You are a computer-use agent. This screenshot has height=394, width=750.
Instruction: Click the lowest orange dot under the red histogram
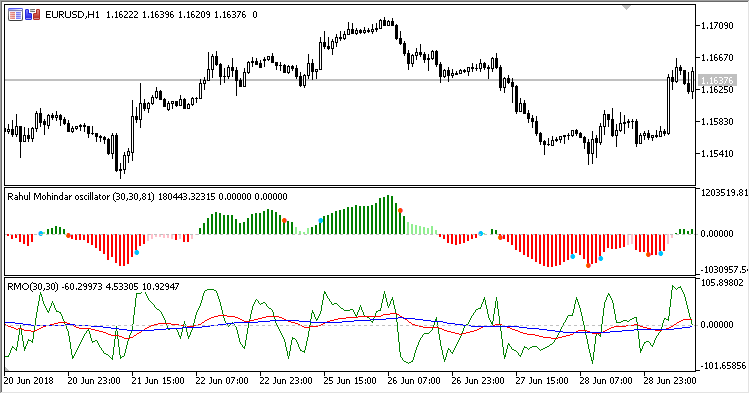coord(588,265)
